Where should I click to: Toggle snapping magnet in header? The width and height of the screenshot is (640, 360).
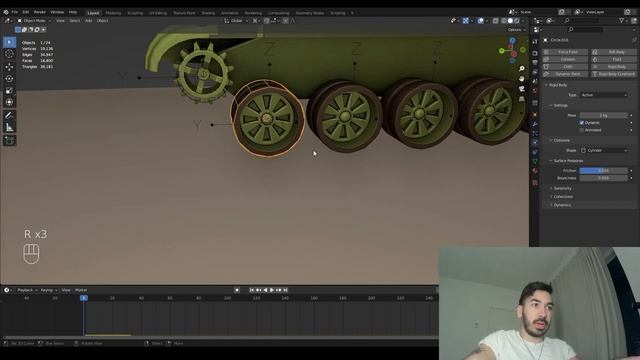coord(267,21)
